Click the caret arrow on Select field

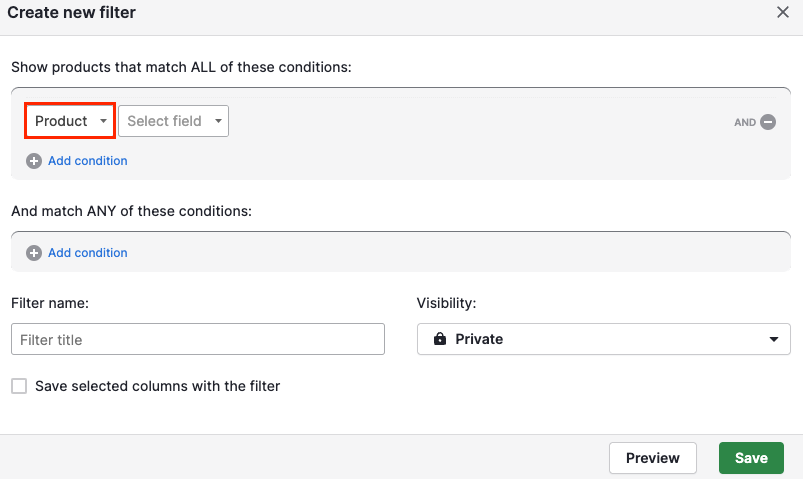coord(218,121)
